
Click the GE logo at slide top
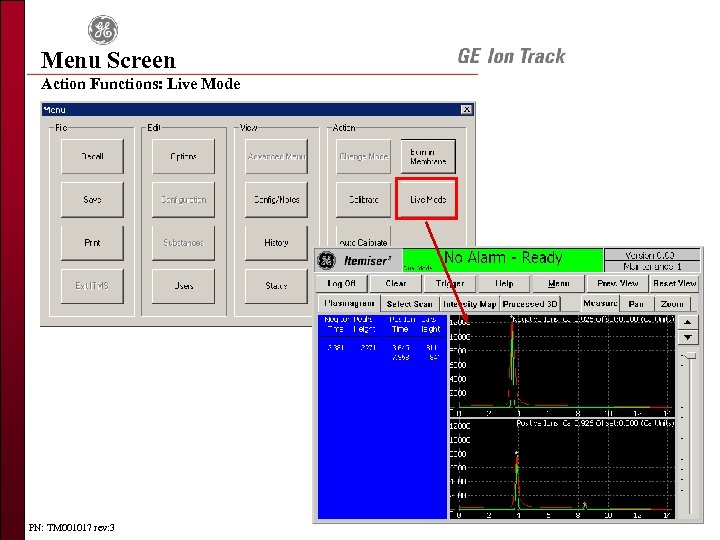103,30
